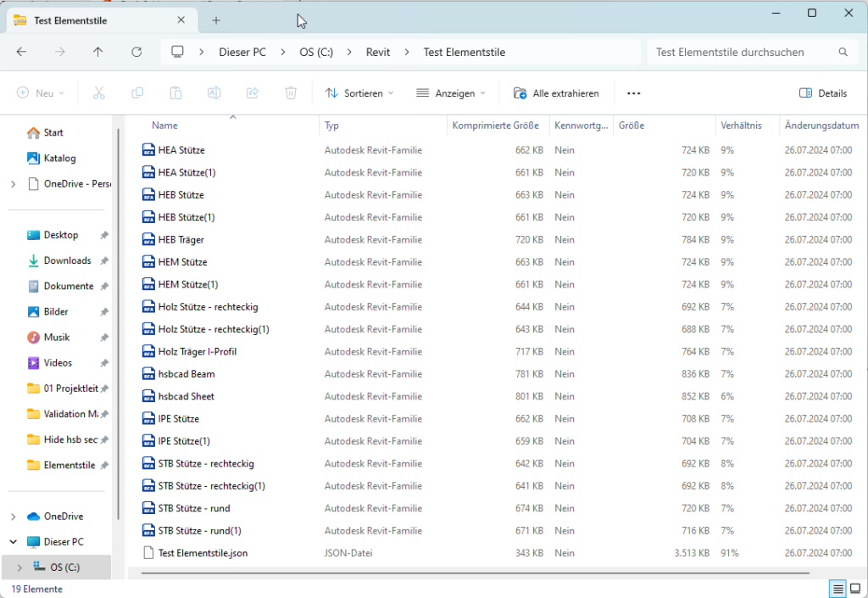Expand the OneDrive cloud tree node
The image size is (868, 598).
coord(14,517)
